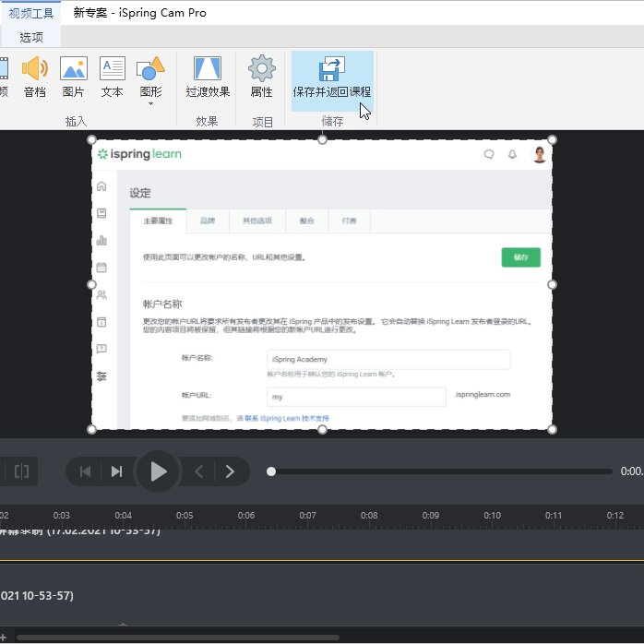The image size is (644, 644).
Task: Select the 整合 tab in preview
Action: [x=307, y=221]
